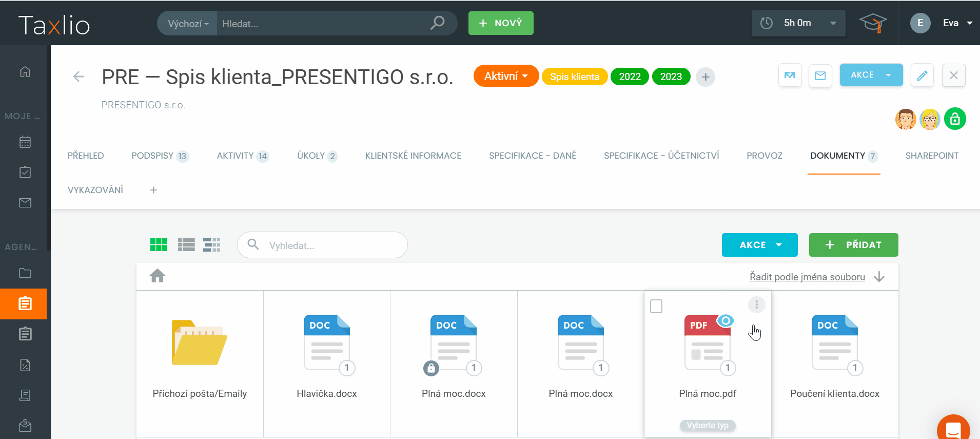
Task: Preview Plná moc.pdf with the eye icon
Action: 726,321
